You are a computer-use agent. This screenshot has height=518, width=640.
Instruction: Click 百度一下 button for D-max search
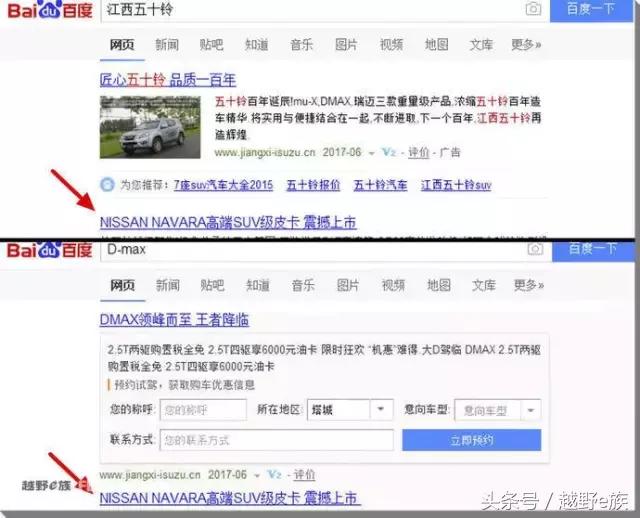pyautogui.click(x=593, y=250)
